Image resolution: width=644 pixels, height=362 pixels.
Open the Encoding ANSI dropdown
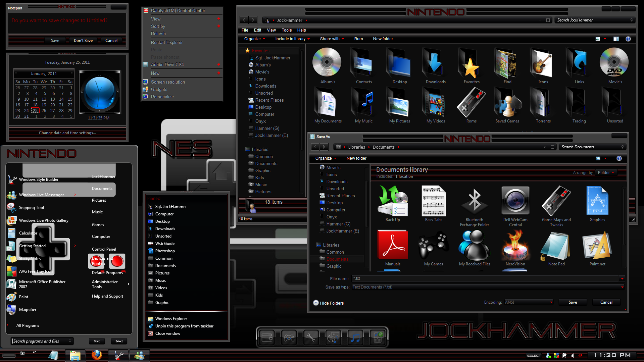pyautogui.click(x=529, y=302)
